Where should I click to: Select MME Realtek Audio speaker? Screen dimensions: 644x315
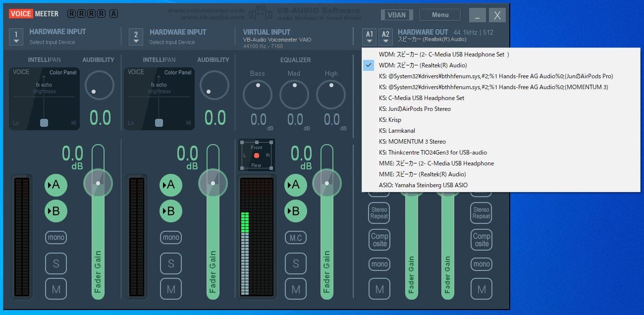501,174
